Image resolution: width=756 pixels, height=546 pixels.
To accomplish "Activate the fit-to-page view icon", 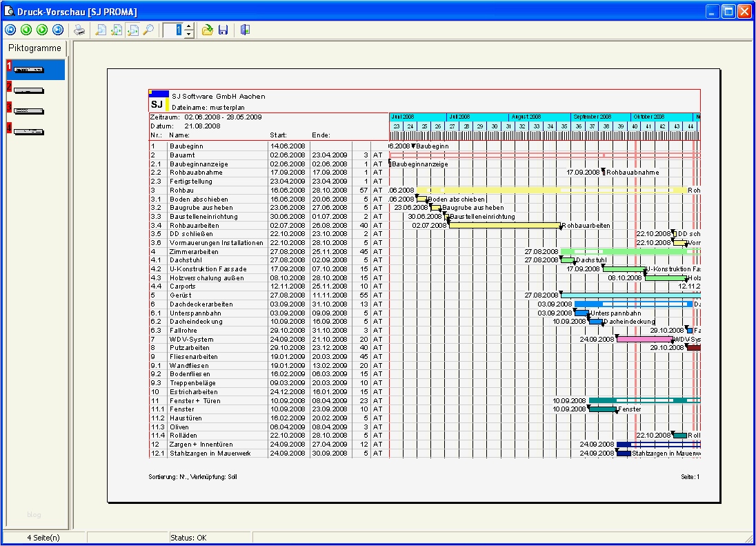I will 100,30.
